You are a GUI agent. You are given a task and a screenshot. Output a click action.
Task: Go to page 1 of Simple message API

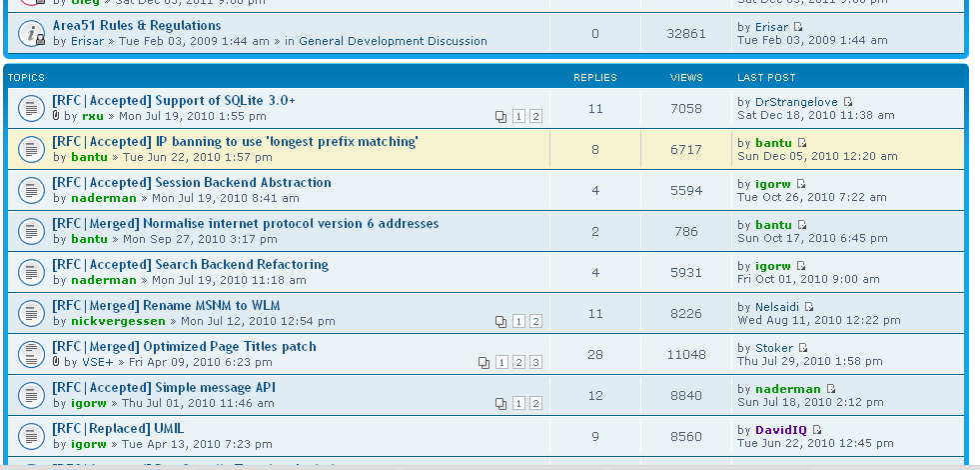point(518,404)
